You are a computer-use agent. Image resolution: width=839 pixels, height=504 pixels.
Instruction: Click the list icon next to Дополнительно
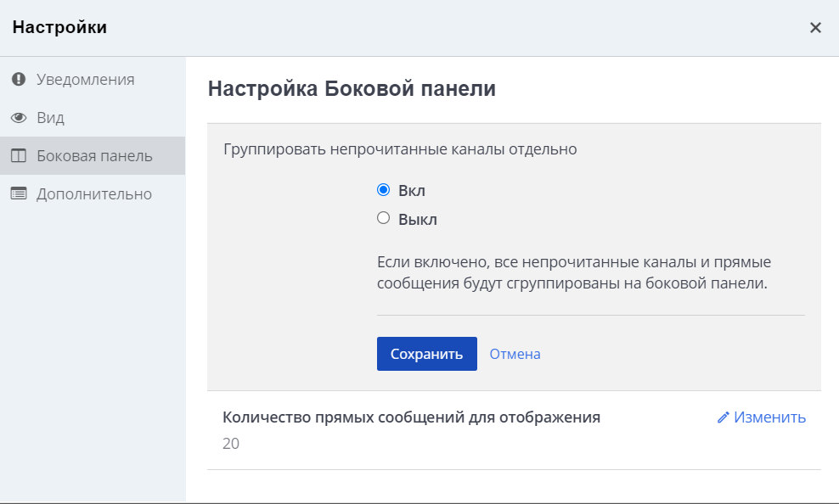tap(19, 193)
